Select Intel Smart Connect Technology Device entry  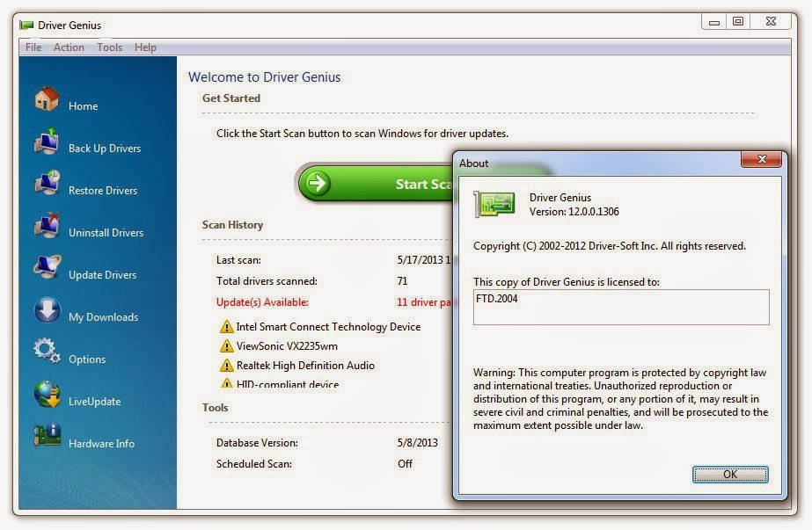(x=328, y=327)
